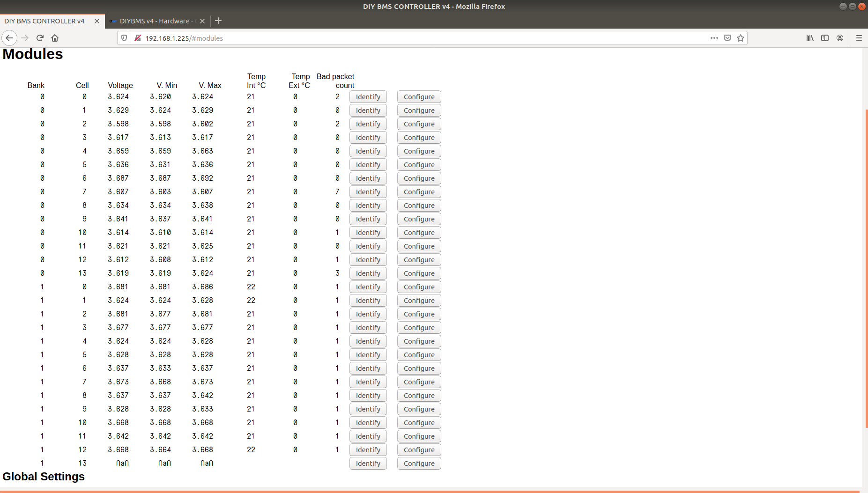Open the Firefox hamburger menu

pyautogui.click(x=859, y=38)
